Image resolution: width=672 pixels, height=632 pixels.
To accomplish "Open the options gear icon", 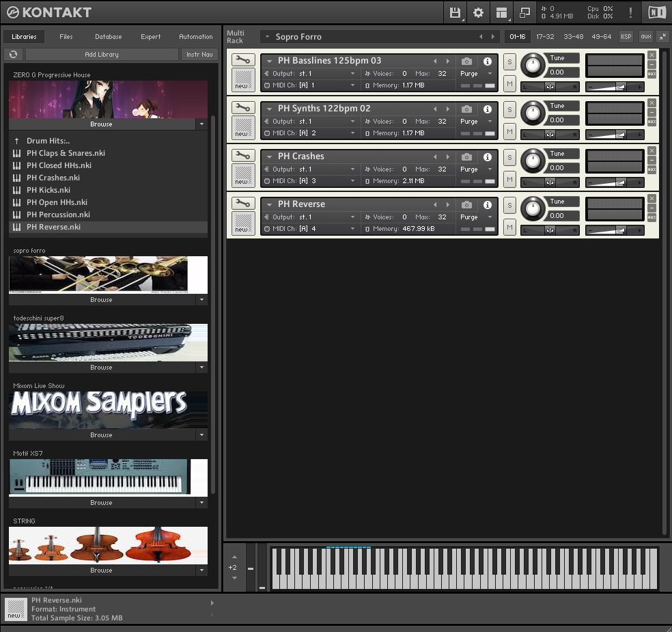I will coord(478,12).
